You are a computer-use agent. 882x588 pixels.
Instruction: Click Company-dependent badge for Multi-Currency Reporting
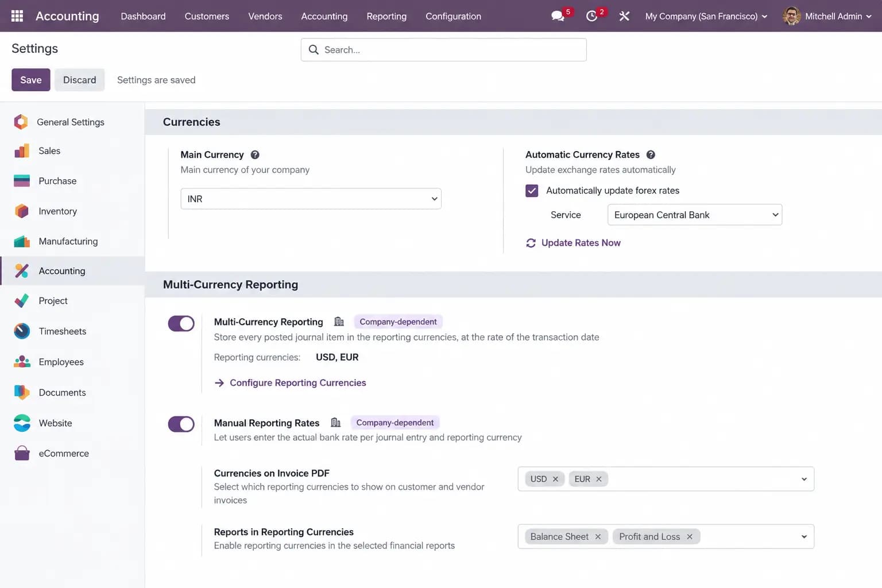point(398,322)
